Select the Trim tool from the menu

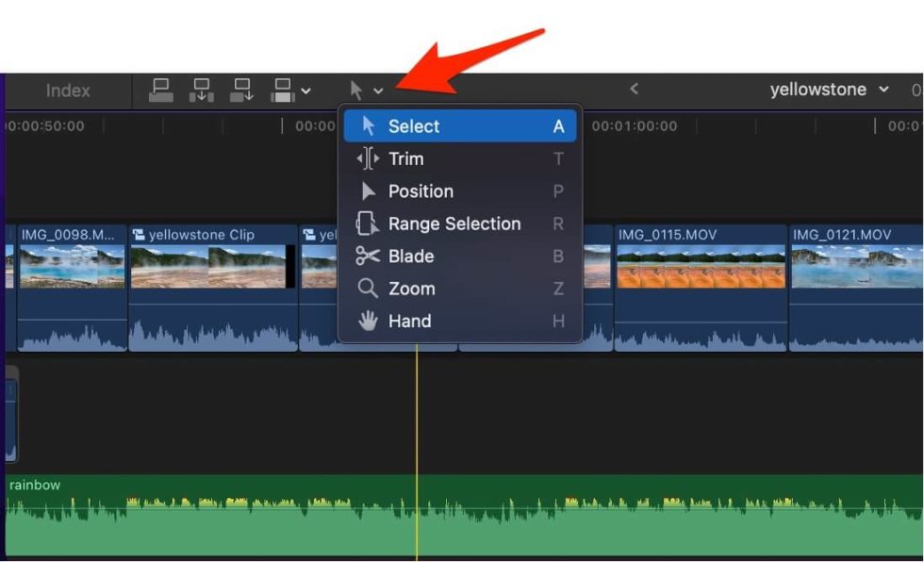408,158
